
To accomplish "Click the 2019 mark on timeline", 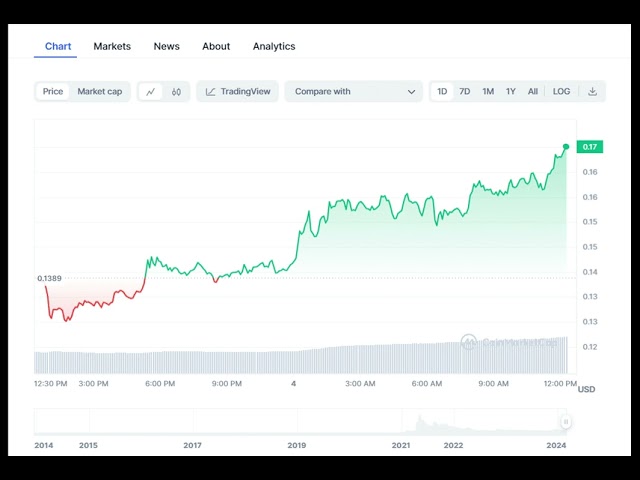I will (x=296, y=445).
